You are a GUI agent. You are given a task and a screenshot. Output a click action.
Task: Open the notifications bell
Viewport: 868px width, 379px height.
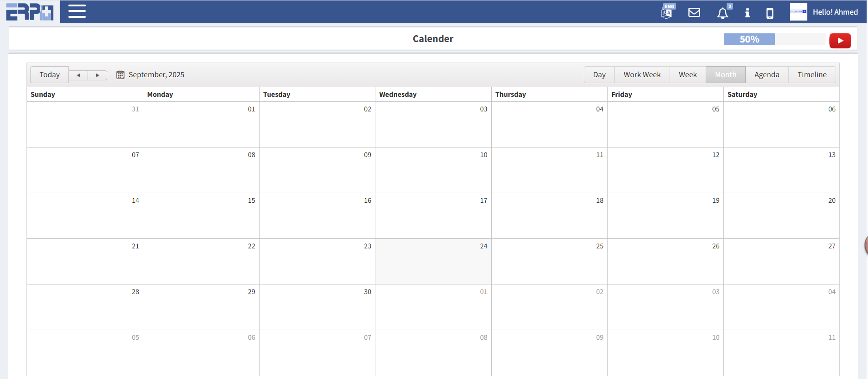pyautogui.click(x=722, y=13)
